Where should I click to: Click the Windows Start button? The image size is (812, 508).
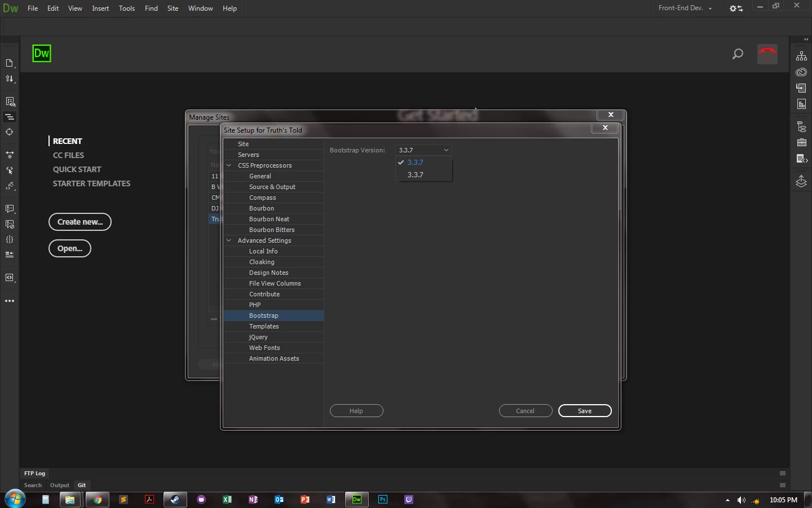coord(15,499)
